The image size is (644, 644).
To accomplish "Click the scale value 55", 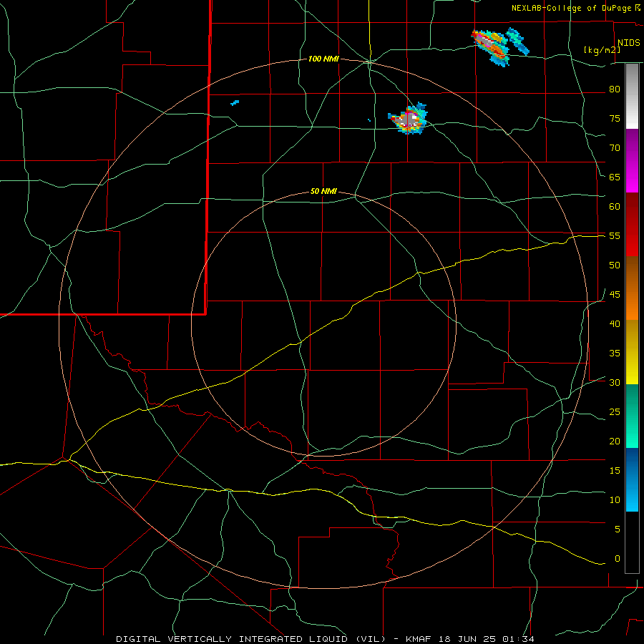I will pyautogui.click(x=615, y=235).
